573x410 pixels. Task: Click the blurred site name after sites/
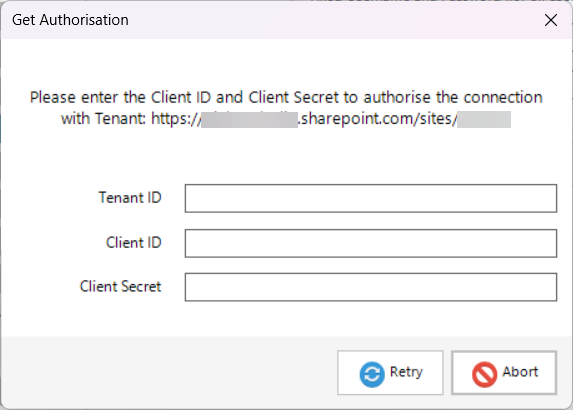coord(484,120)
